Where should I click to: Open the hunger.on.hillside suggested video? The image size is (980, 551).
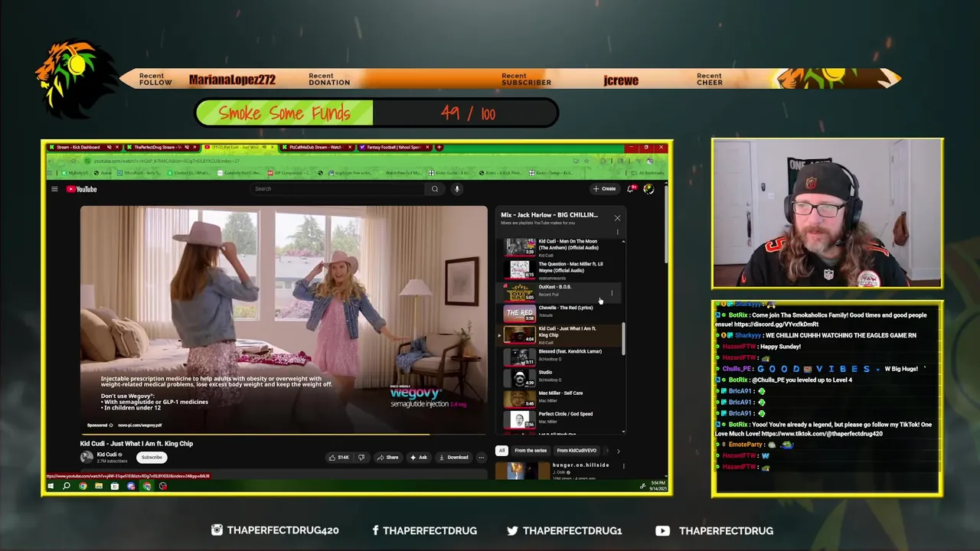(x=561, y=470)
